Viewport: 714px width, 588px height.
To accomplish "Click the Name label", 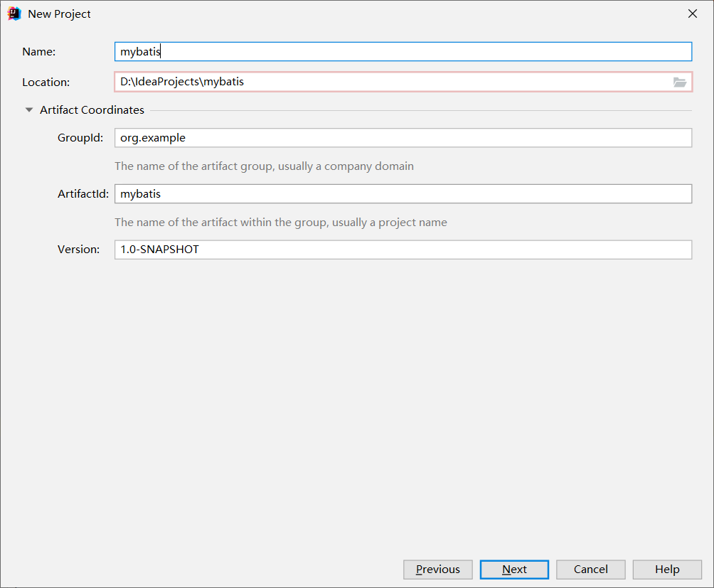I will coord(38,51).
